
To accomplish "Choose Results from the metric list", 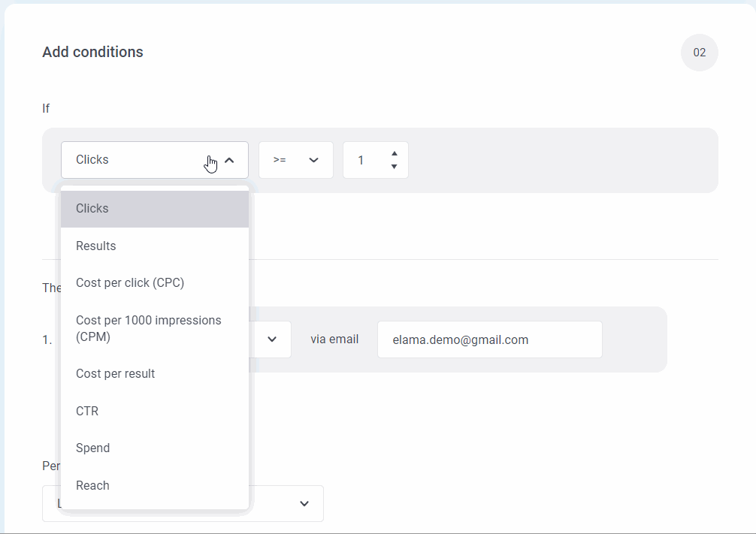I will coord(155,246).
